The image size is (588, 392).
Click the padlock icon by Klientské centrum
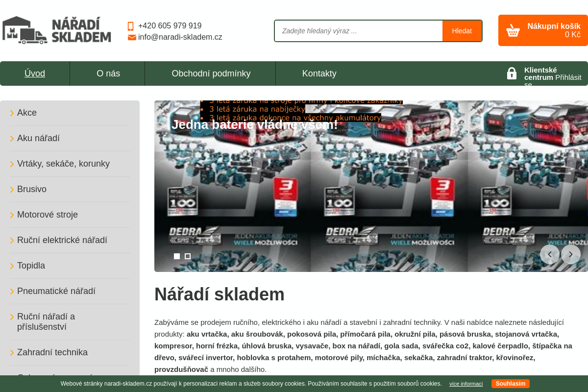512,73
